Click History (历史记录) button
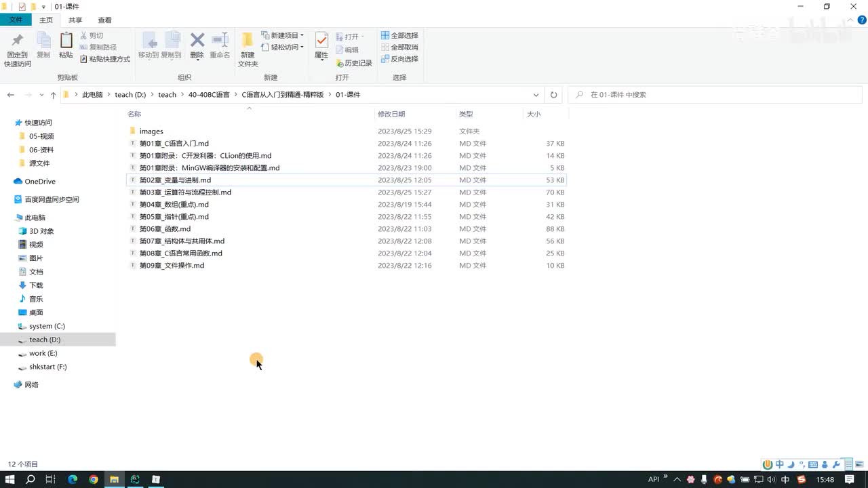The height and width of the screenshot is (488, 868). 354,63
